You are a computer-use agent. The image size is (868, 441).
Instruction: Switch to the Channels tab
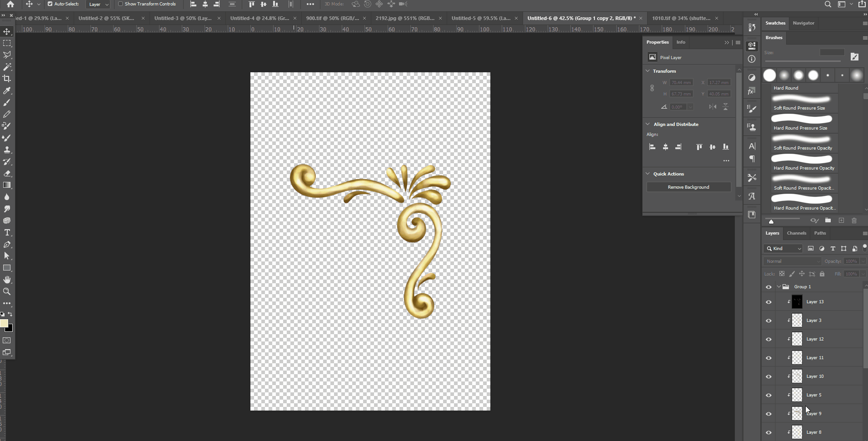pyautogui.click(x=796, y=233)
